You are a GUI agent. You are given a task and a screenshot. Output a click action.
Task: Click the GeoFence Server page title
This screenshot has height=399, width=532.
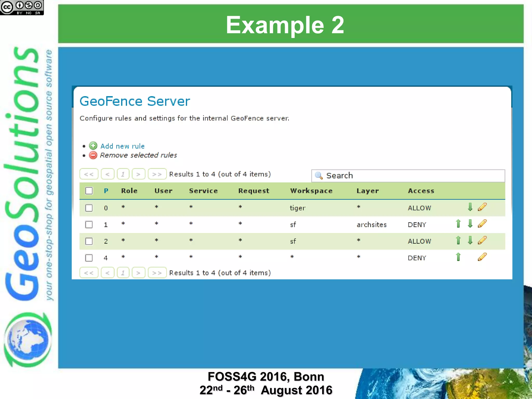click(135, 101)
